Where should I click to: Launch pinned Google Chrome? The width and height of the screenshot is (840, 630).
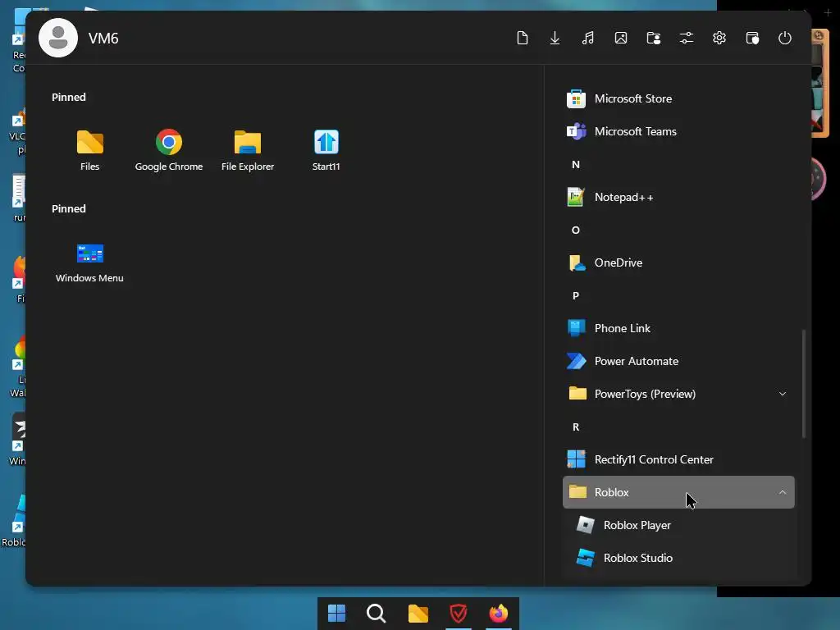pos(169,151)
